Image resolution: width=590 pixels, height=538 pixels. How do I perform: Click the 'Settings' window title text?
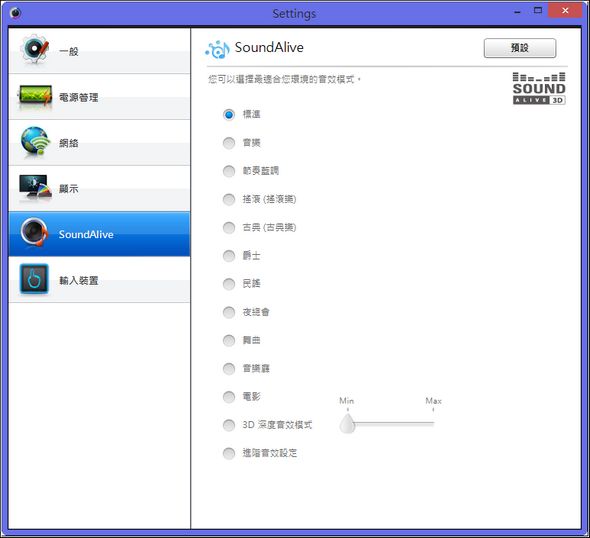pos(294,14)
